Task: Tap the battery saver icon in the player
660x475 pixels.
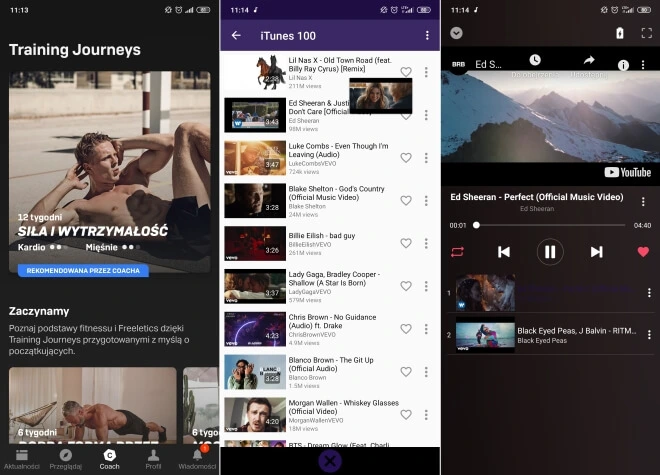Action: tap(619, 33)
